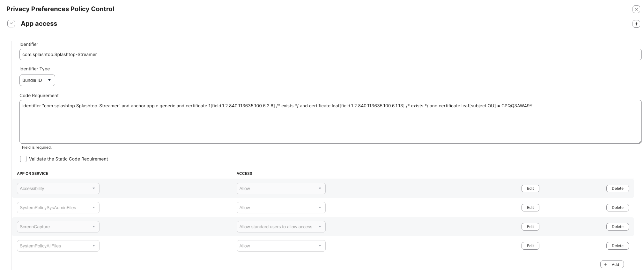Click inside the Code Requirement text area
Screen dimensions: 644x278
tap(330, 122)
